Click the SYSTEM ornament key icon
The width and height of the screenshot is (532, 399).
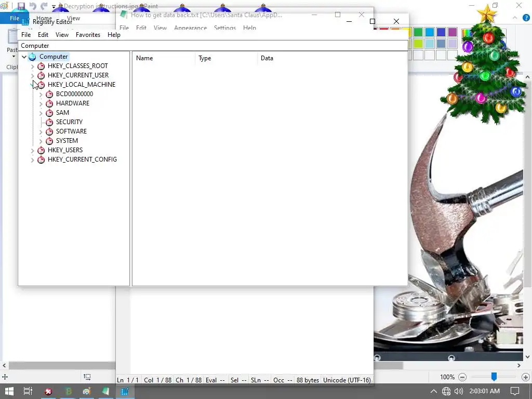(x=49, y=140)
